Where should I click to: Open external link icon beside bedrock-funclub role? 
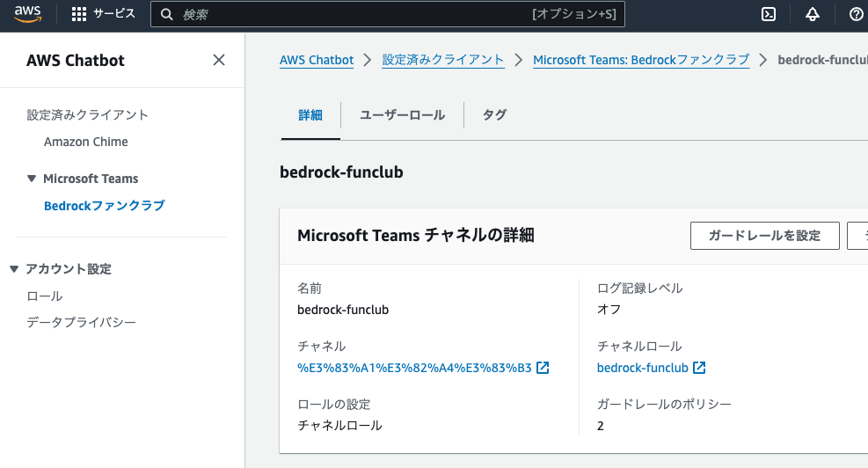click(699, 368)
